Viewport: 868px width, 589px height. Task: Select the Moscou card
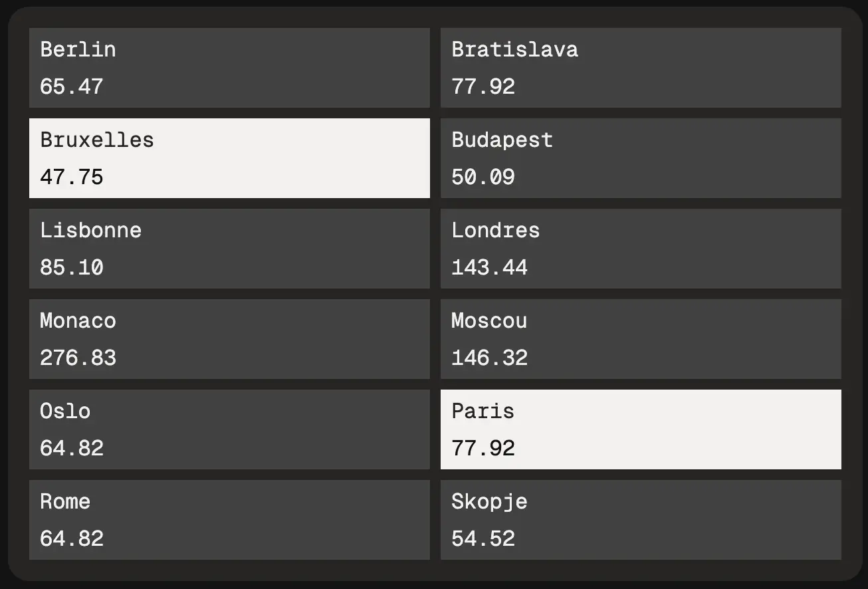click(640, 338)
